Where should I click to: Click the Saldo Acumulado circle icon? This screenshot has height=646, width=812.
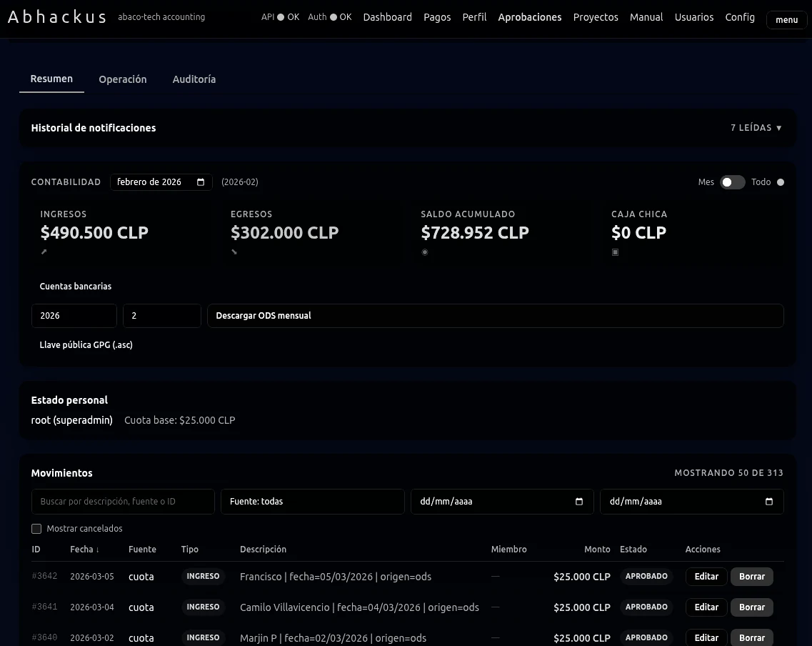point(425,252)
